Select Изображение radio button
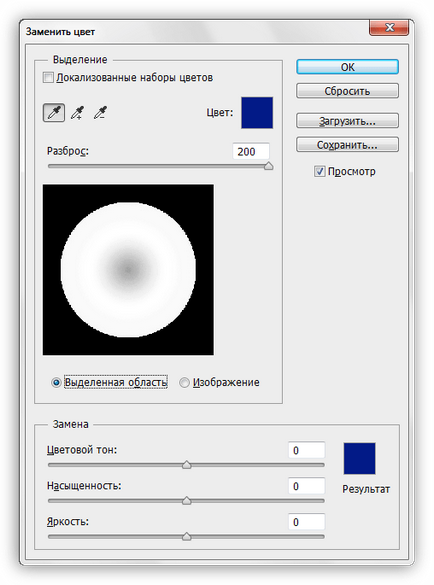The image size is (434, 585). click(x=184, y=382)
